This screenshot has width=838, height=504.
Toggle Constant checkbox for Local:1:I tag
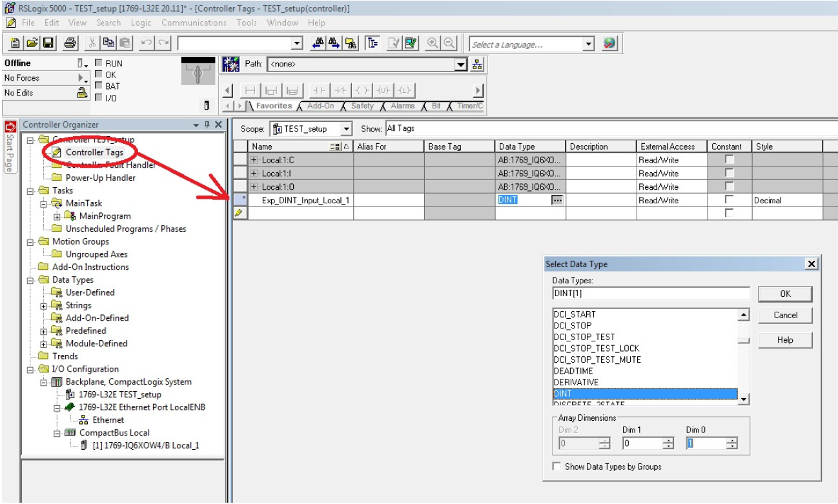click(x=730, y=173)
